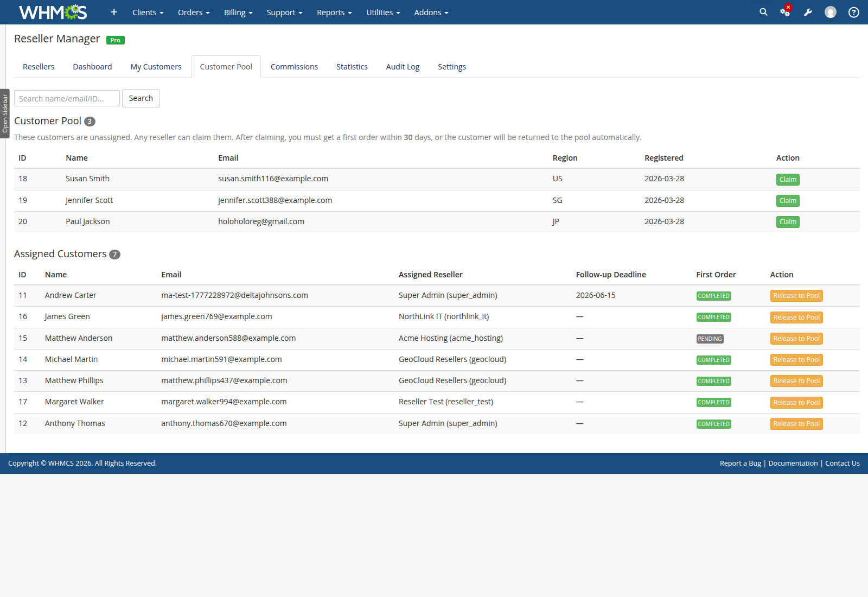Viewport: 868px width, 597px height.
Task: Open the plus quick-add menu
Action: 114,12
